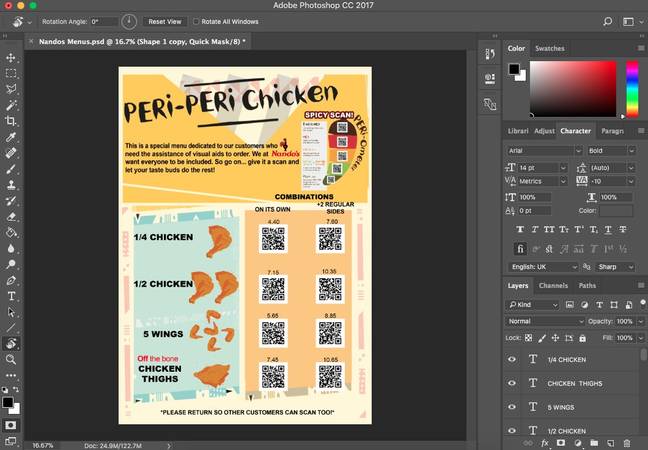648x450 pixels.
Task: Open the search icon in options bar
Action: [608, 21]
